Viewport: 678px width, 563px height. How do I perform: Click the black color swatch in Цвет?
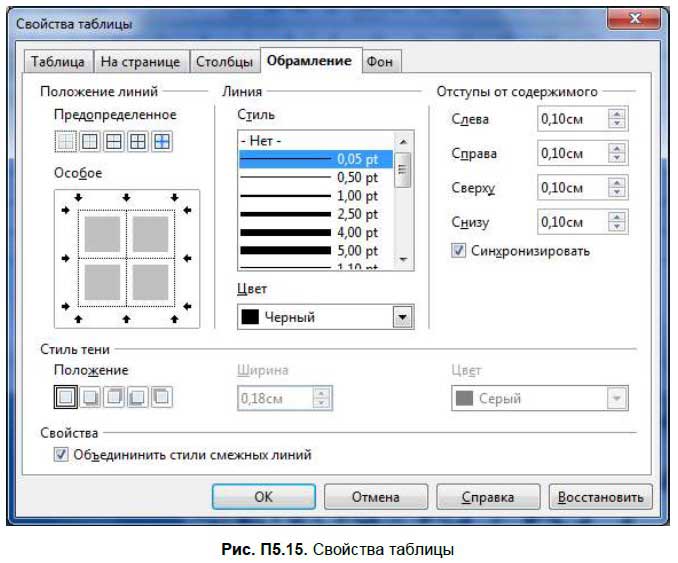pos(250,317)
